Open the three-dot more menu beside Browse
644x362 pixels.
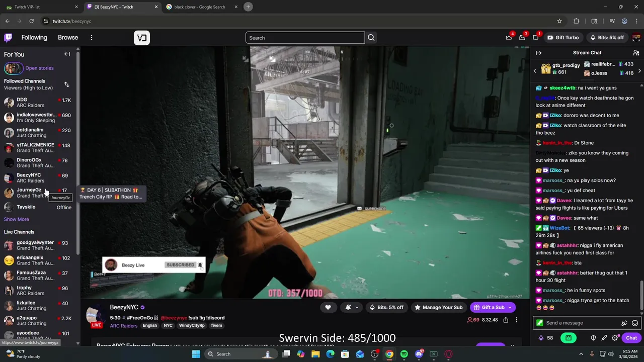(91, 38)
